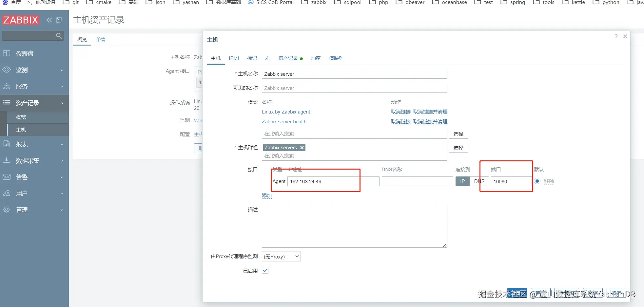
Task: Expand the 管理 sidebar section
Action: pyautogui.click(x=34, y=210)
